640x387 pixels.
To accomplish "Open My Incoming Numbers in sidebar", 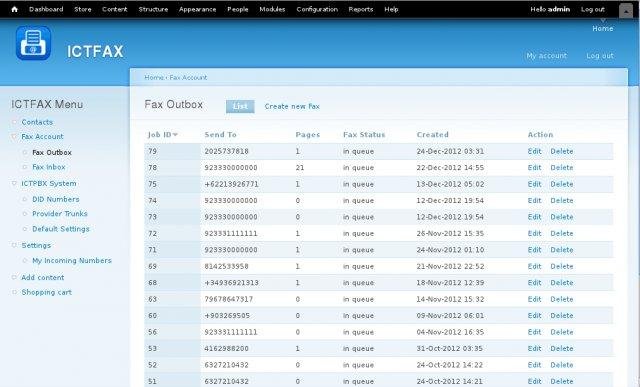I will click(72, 260).
